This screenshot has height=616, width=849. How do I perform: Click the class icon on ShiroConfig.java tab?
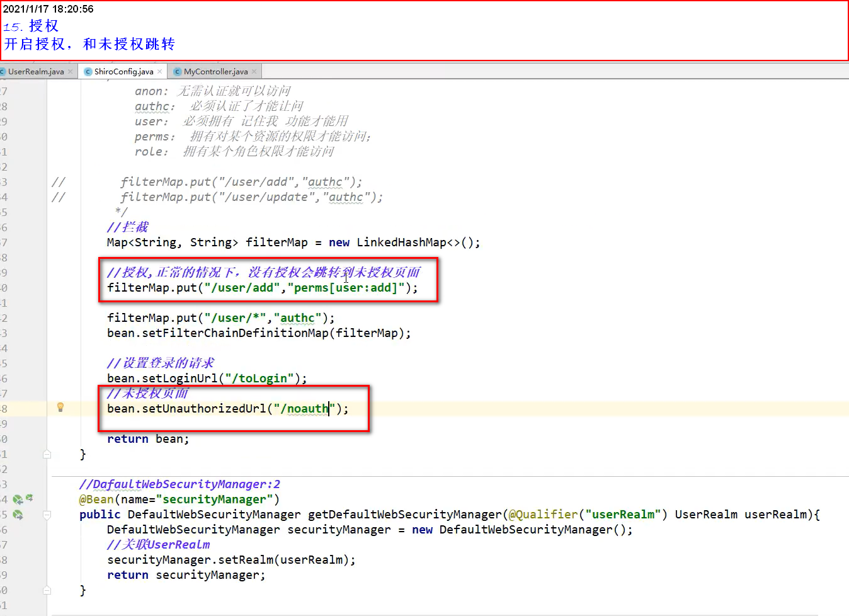click(88, 72)
